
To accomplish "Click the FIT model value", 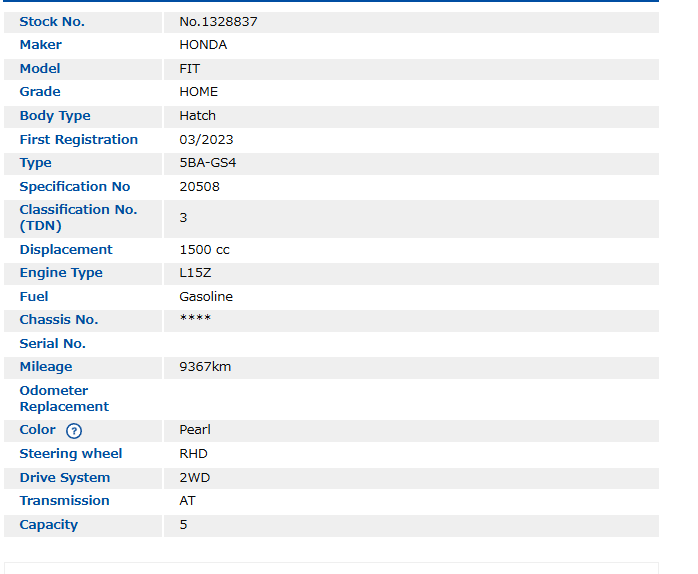I will (190, 69).
